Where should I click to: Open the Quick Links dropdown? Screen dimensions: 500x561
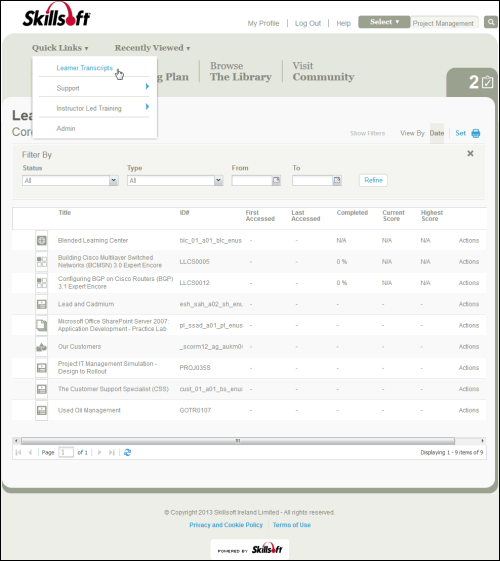[x=60, y=48]
